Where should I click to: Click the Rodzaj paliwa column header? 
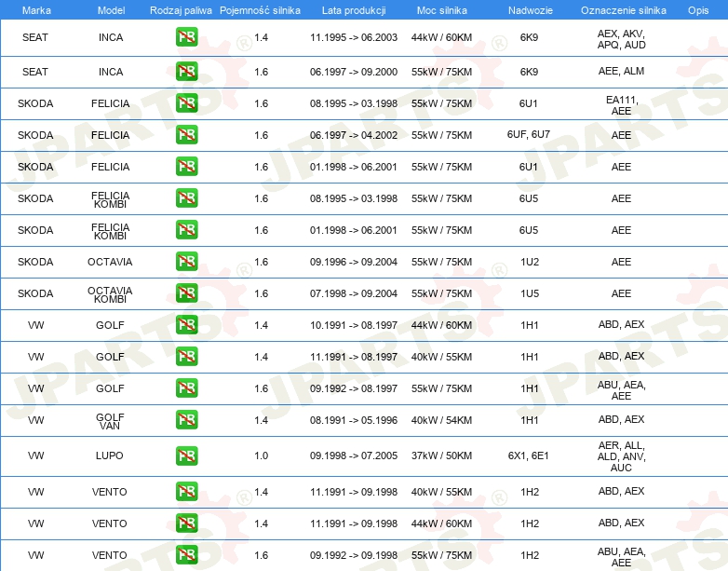pos(181,10)
